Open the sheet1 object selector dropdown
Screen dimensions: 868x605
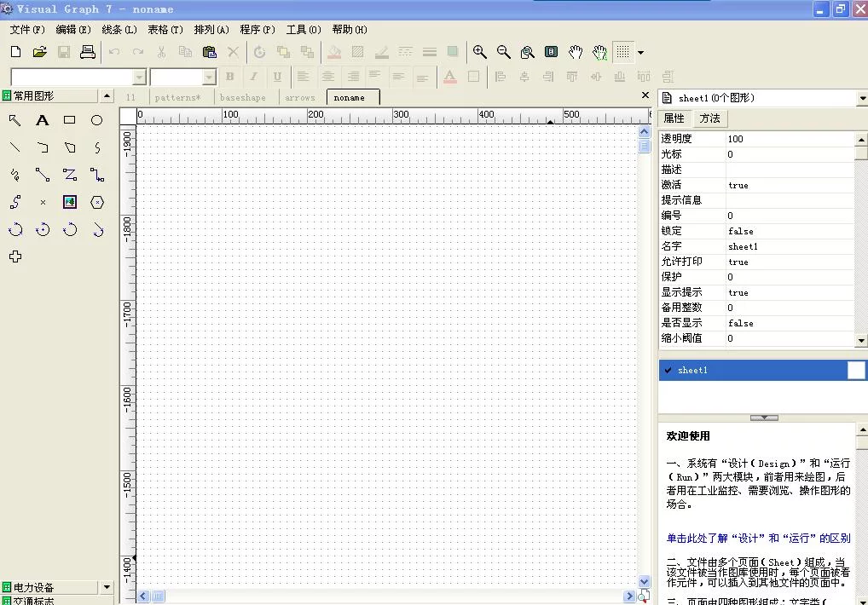[x=862, y=99]
